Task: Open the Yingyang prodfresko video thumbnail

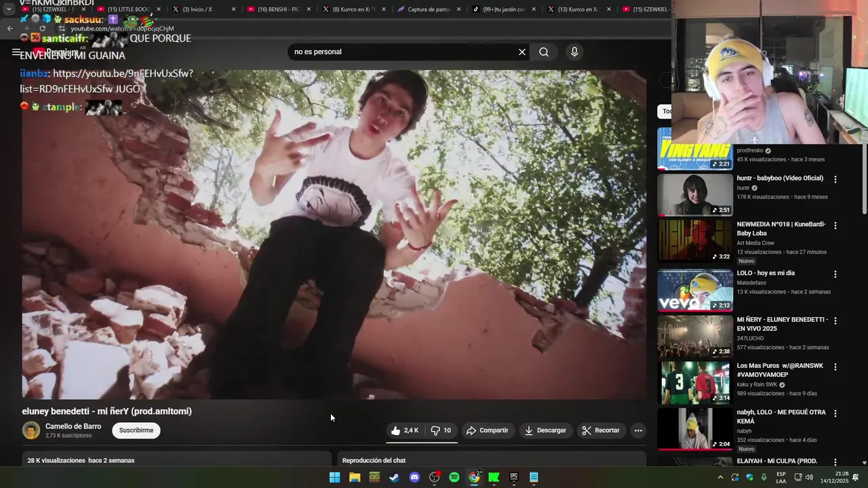Action: click(x=695, y=149)
